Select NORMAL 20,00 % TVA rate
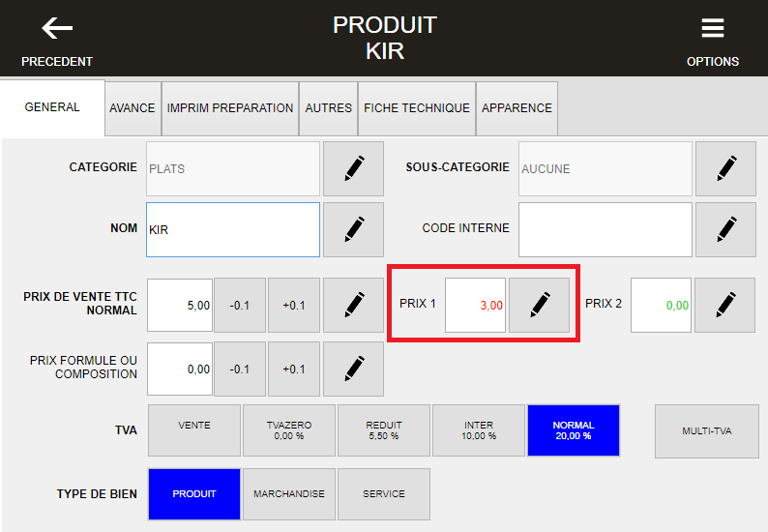The width and height of the screenshot is (768, 532). [574, 430]
